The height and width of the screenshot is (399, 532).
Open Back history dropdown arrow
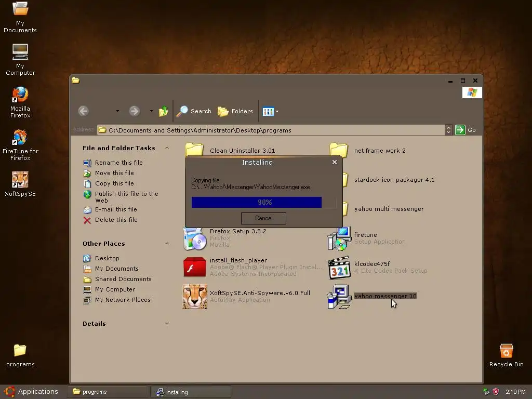pos(117,111)
